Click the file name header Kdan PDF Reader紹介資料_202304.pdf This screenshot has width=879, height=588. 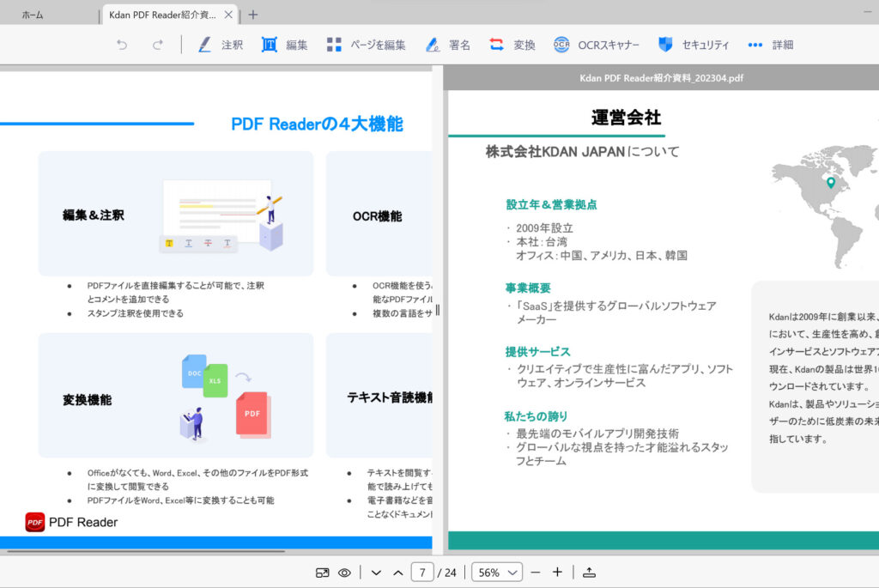click(x=662, y=78)
